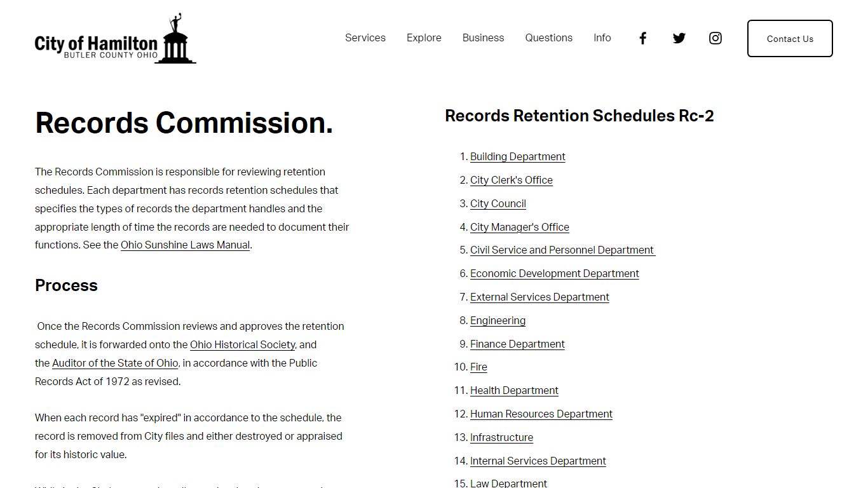Screen dimensions: 868x488
Task: Open the Twitter bird icon
Action: 679,38
